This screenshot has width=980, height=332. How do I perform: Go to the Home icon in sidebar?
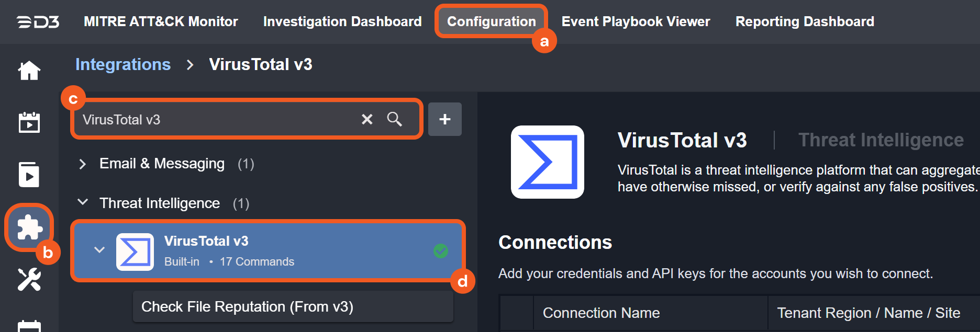(x=29, y=71)
